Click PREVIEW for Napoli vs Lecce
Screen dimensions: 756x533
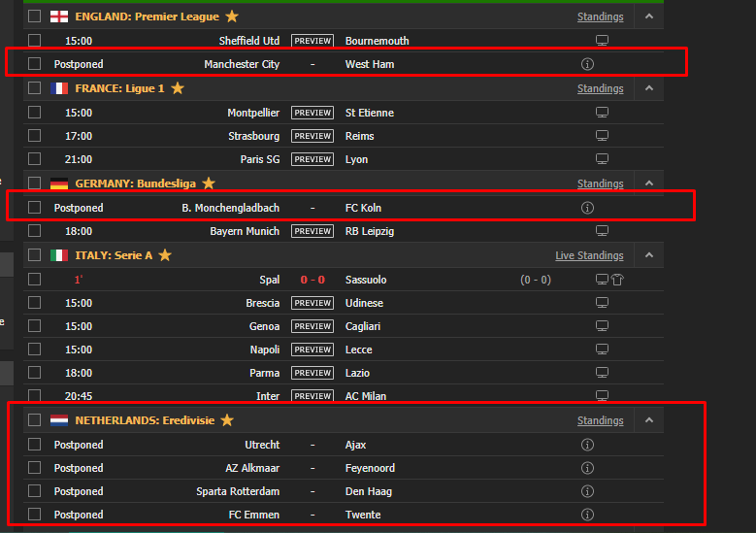pyautogui.click(x=312, y=350)
